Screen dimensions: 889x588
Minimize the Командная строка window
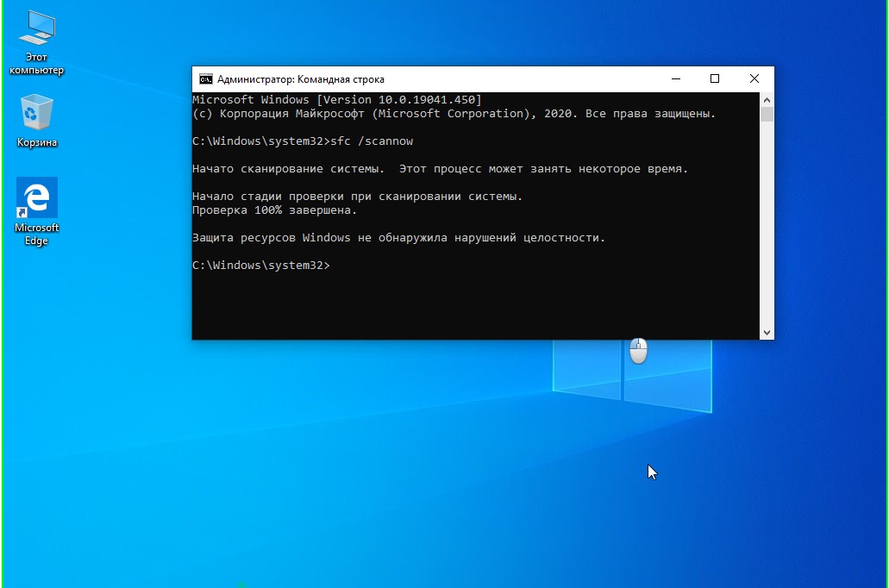coord(675,79)
